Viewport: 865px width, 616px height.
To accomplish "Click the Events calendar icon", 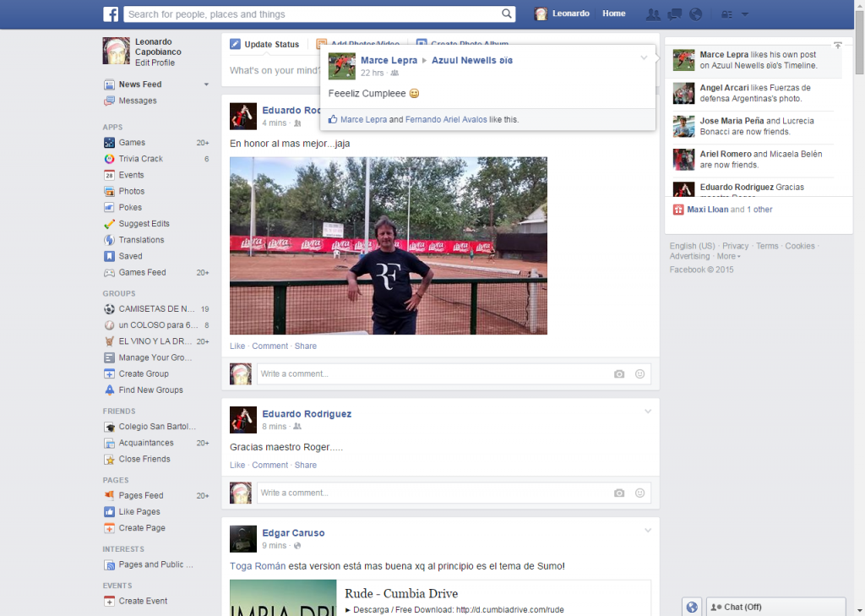I will [109, 175].
